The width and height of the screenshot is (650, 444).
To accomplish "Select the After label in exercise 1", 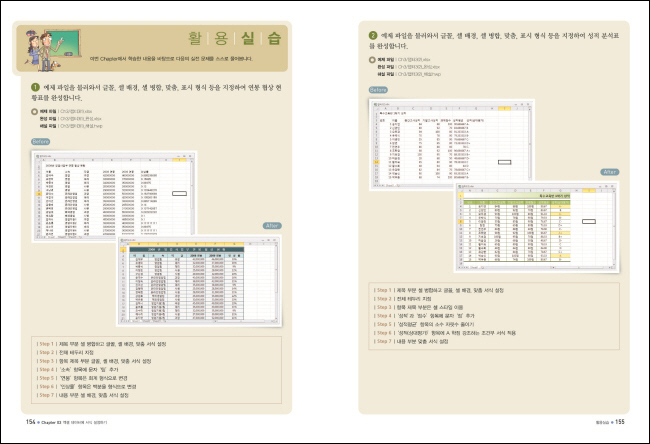I will [x=269, y=226].
